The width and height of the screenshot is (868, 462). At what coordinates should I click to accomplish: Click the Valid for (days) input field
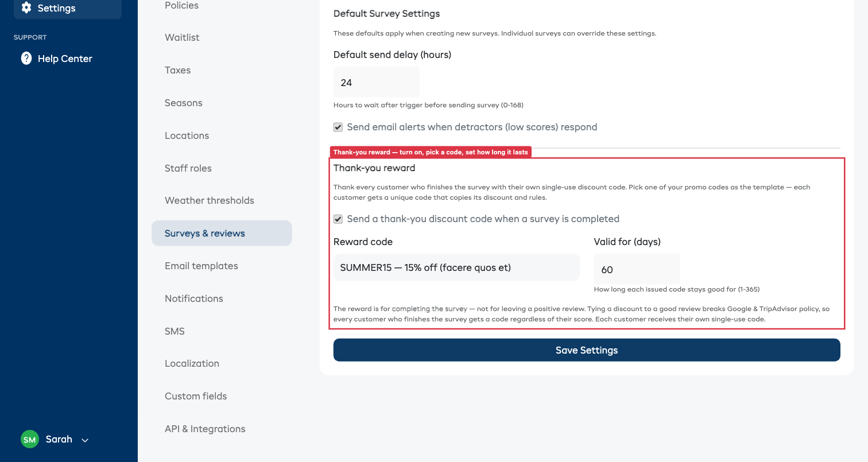click(x=637, y=269)
